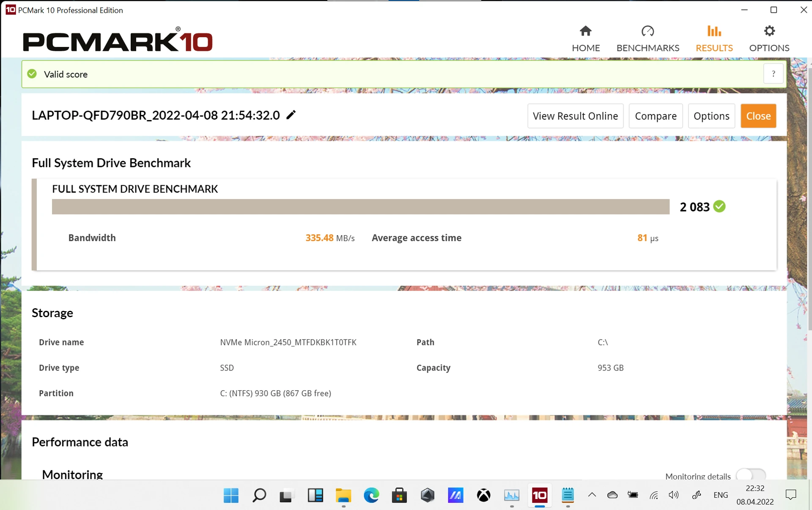Screen dimensions: 812x510
Task: Click the PCMark 10 logo
Action: [118, 39]
